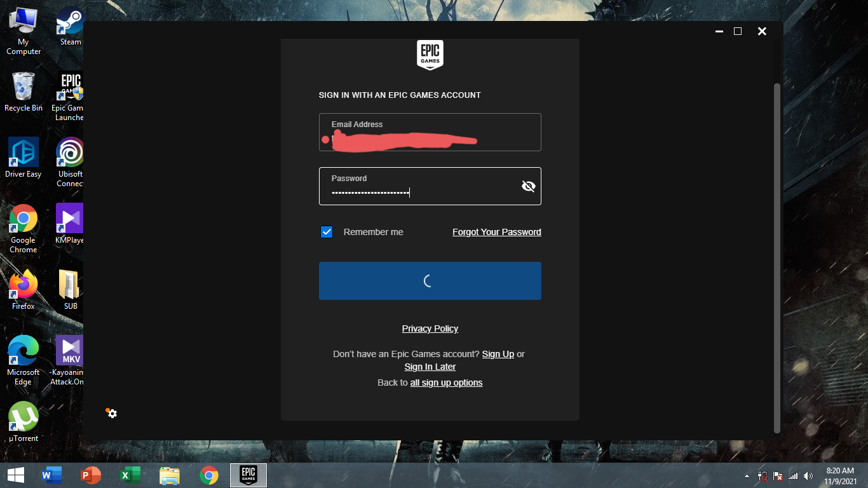Select the Driver Easy desktop shortcut
Image resolution: width=868 pixels, height=488 pixels.
tap(24, 158)
